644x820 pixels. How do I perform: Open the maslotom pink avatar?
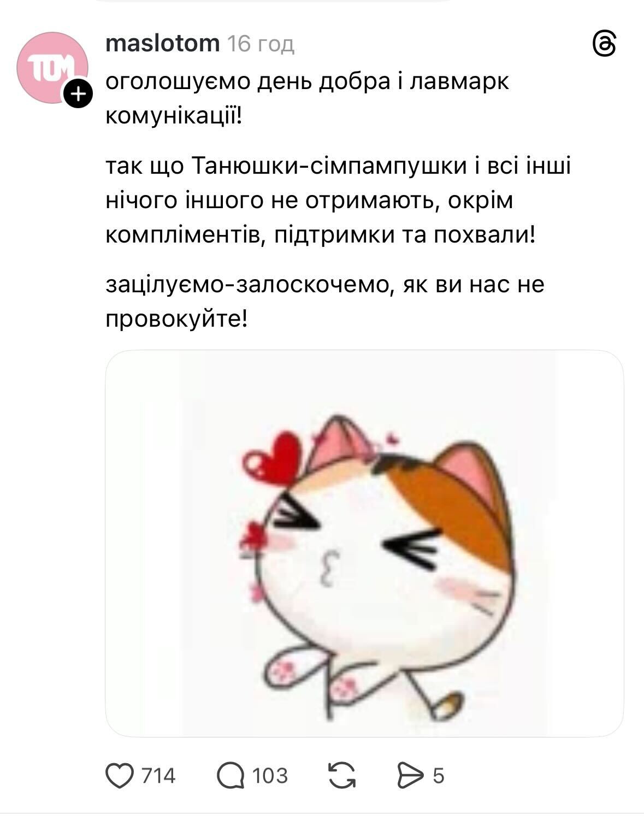click(52, 68)
